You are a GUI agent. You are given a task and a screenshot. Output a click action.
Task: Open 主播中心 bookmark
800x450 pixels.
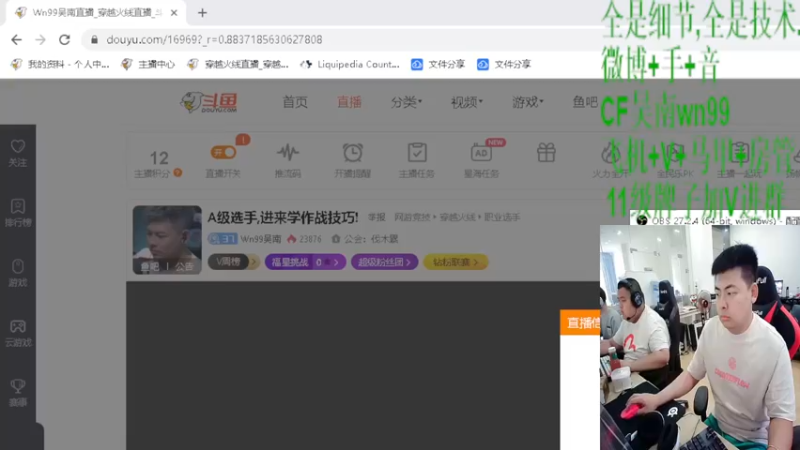coord(148,64)
